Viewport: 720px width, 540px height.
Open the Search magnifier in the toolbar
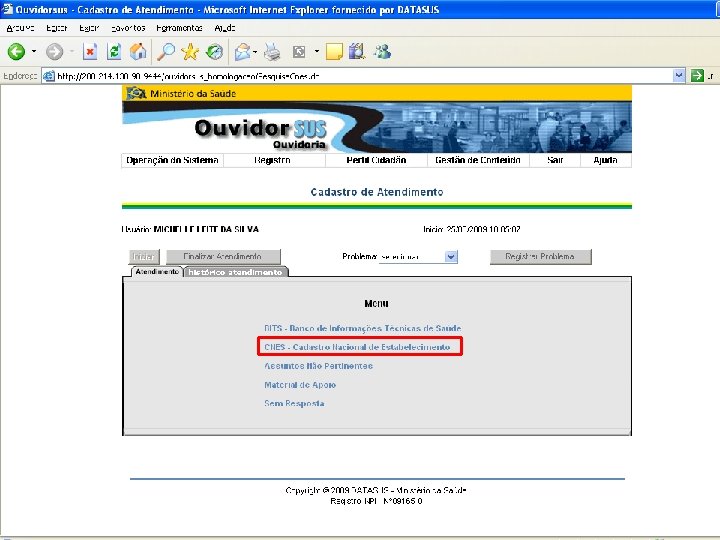coord(166,51)
